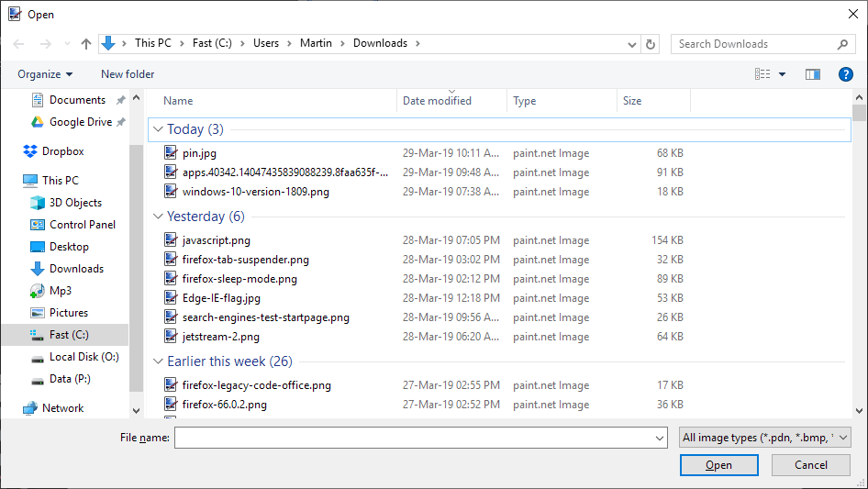Collapse the Yesterday group

pyautogui.click(x=158, y=217)
